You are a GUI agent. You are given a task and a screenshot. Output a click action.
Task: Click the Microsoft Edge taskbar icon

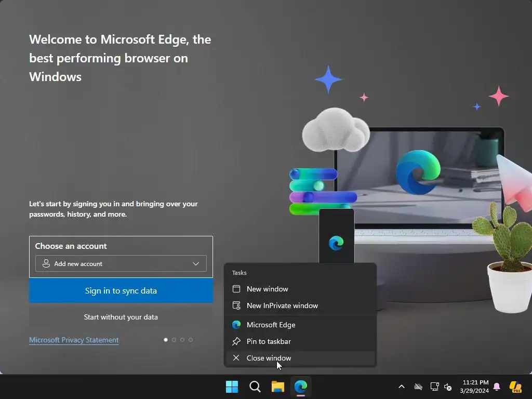coord(301,387)
